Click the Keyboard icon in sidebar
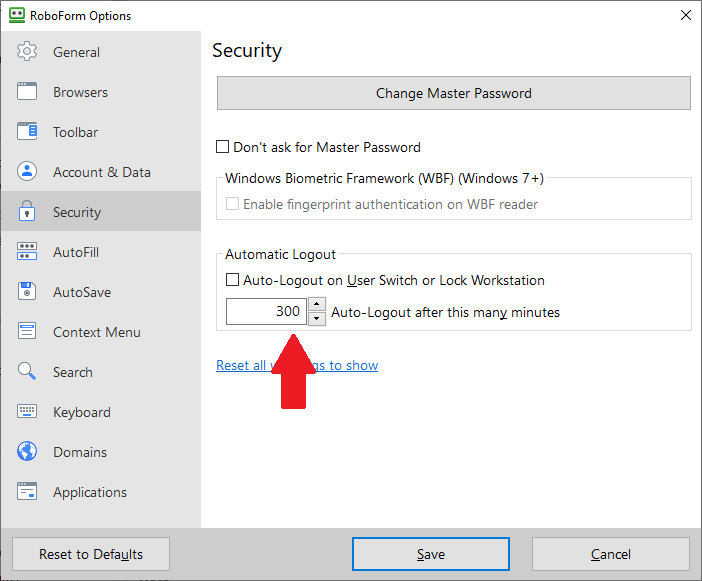 click(27, 412)
